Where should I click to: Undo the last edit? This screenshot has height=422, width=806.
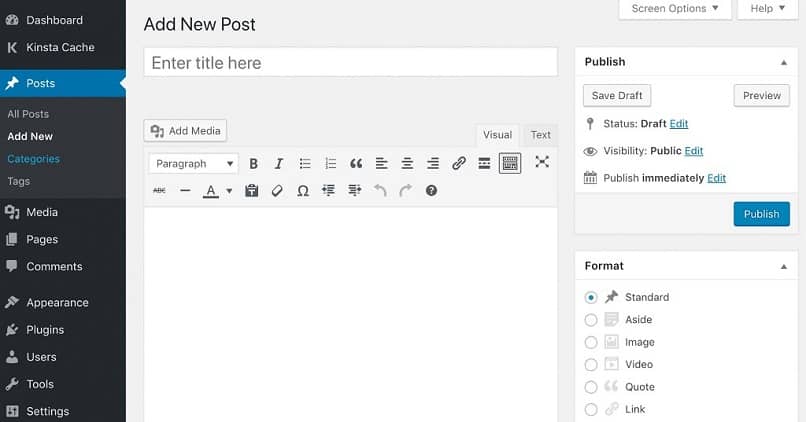pyautogui.click(x=380, y=191)
